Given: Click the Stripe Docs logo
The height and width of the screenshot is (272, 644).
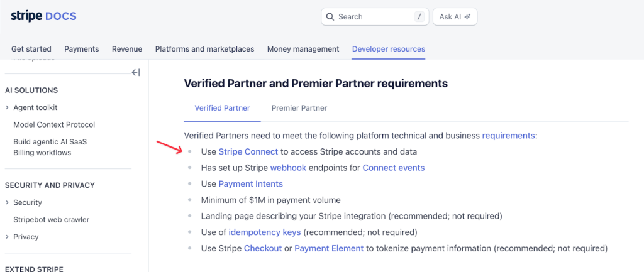Looking at the screenshot, I should [43, 16].
